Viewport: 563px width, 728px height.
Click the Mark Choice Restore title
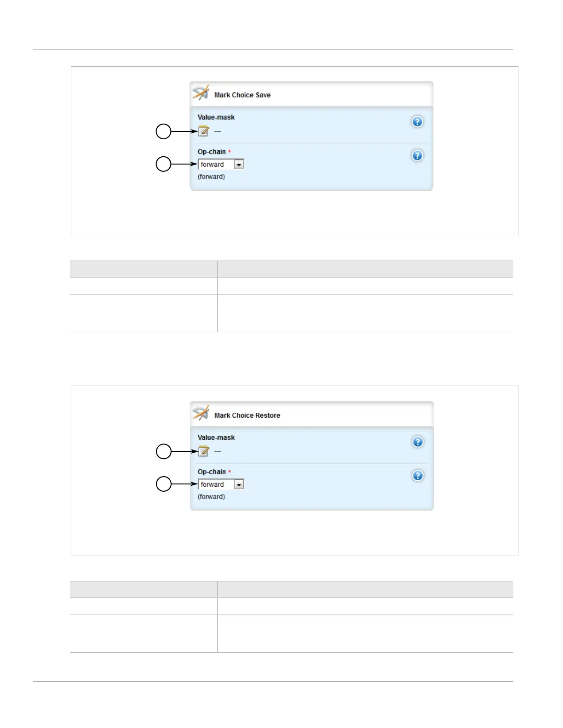(x=247, y=415)
